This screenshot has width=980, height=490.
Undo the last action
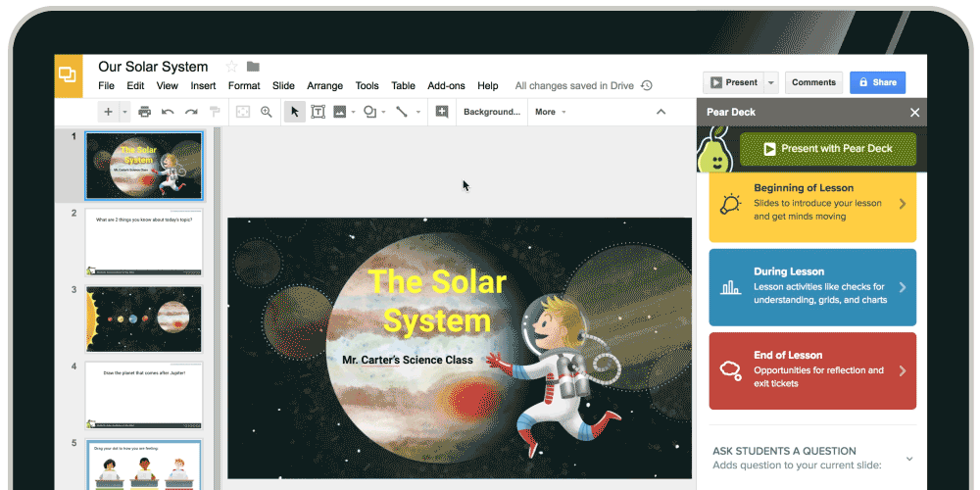168,112
